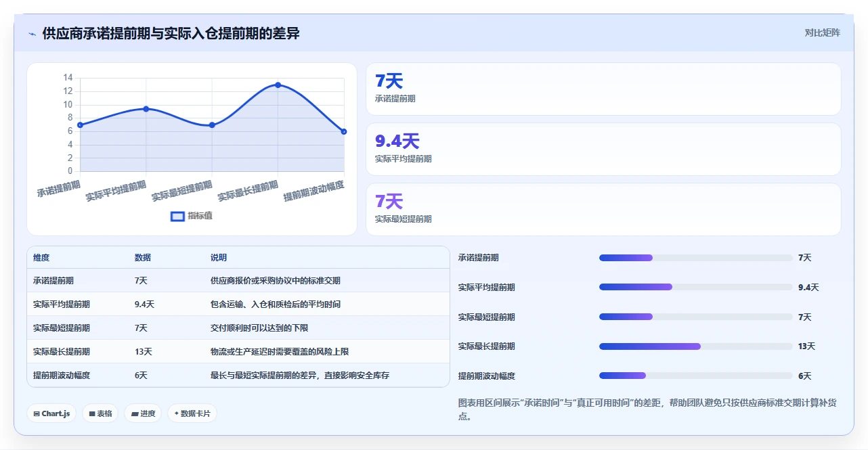This screenshot has width=868, height=450.
Task: Click the 6天 table cell
Action: point(141,376)
